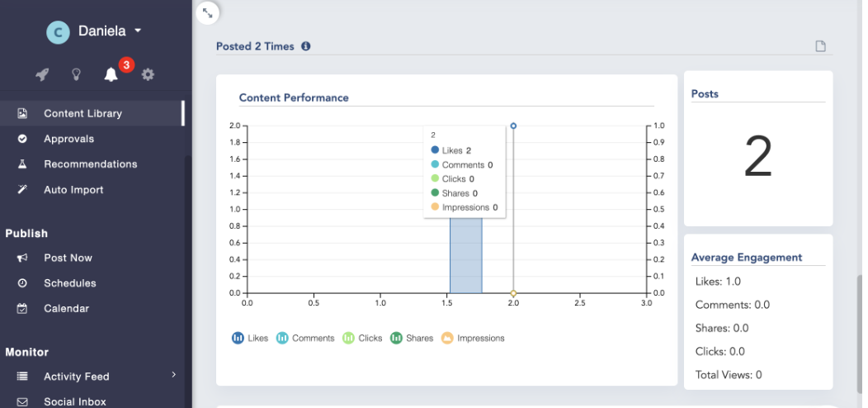Toggle Comments series in chart legend
The width and height of the screenshot is (868, 408).
(305, 338)
